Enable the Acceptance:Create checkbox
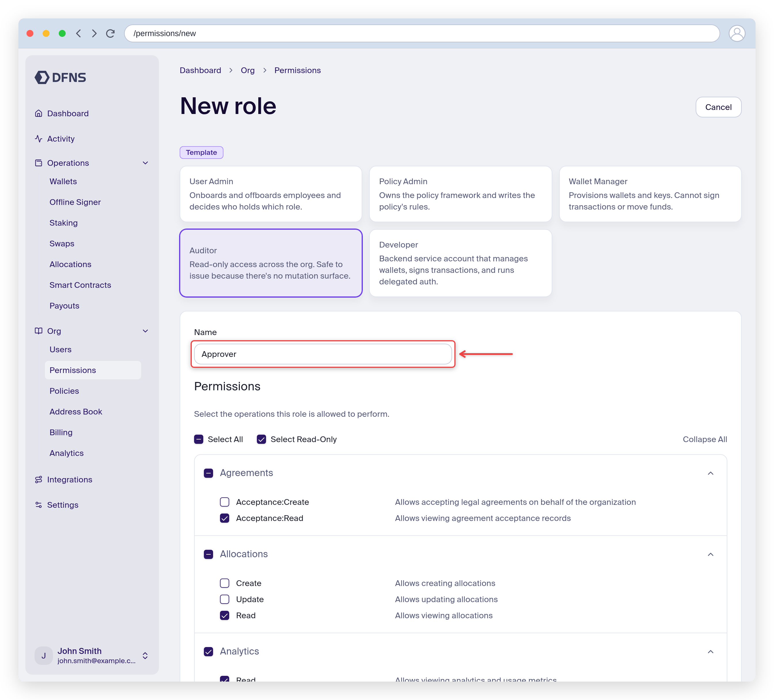 tap(225, 502)
